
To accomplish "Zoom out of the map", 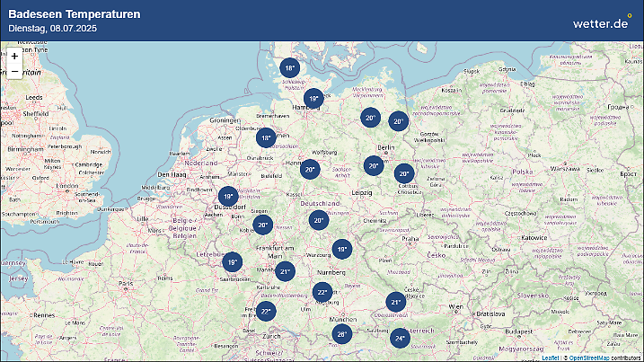I will click(14, 71).
